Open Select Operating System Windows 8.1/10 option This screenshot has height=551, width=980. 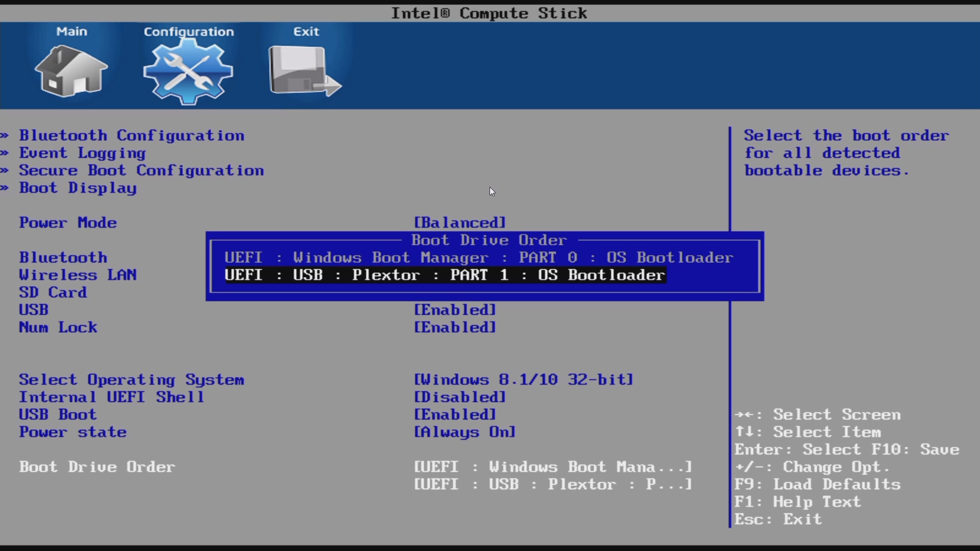523,380
